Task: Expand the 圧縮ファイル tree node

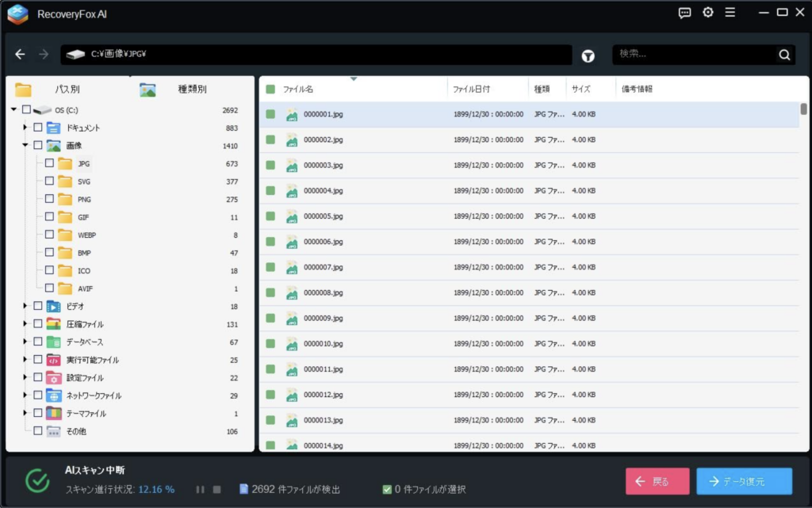Action: point(25,324)
